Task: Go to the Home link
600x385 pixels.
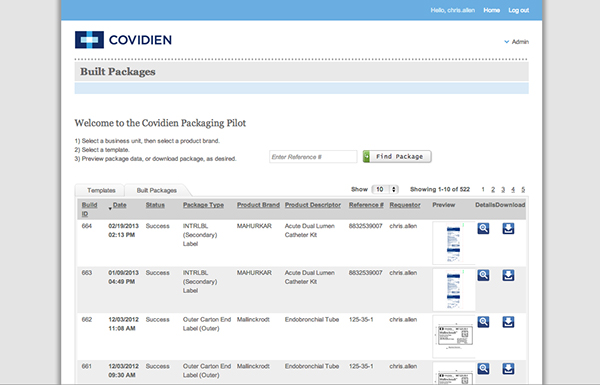Action: (491, 10)
